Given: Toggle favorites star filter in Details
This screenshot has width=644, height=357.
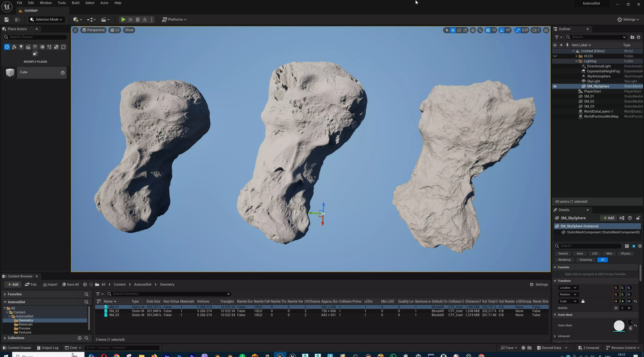Looking at the screenshot, I should tap(633, 246).
